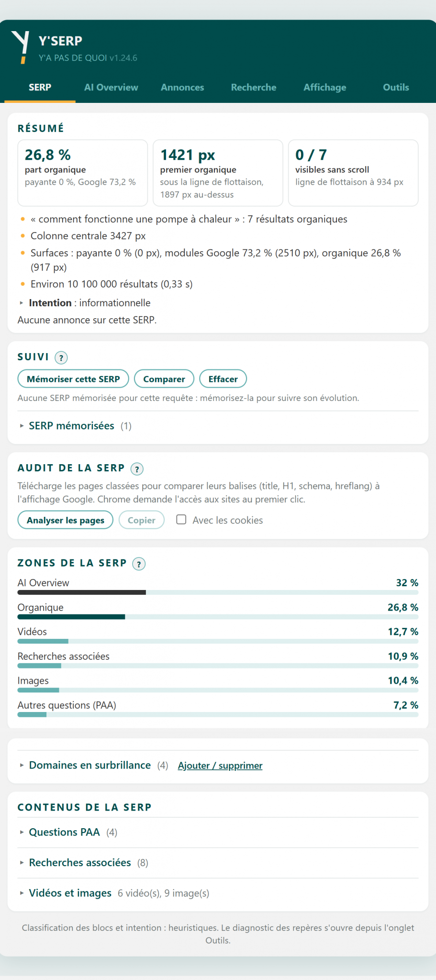Go to the Outils tab
Image resolution: width=436 pixels, height=980 pixels.
click(x=396, y=88)
